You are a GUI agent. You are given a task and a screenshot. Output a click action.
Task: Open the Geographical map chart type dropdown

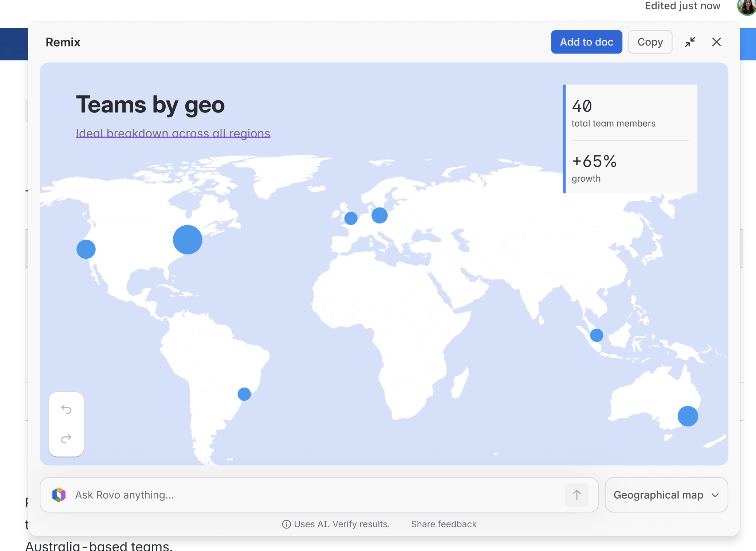[x=666, y=495]
